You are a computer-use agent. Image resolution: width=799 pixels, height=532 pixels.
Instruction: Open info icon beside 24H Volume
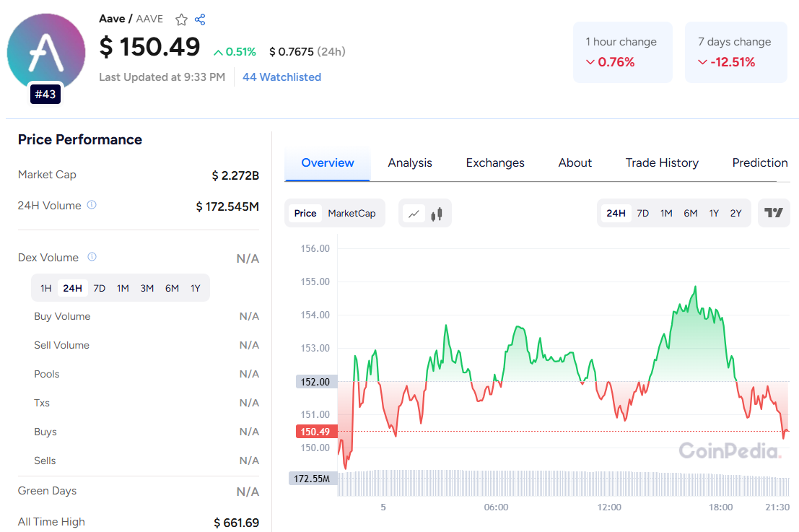[x=92, y=205]
